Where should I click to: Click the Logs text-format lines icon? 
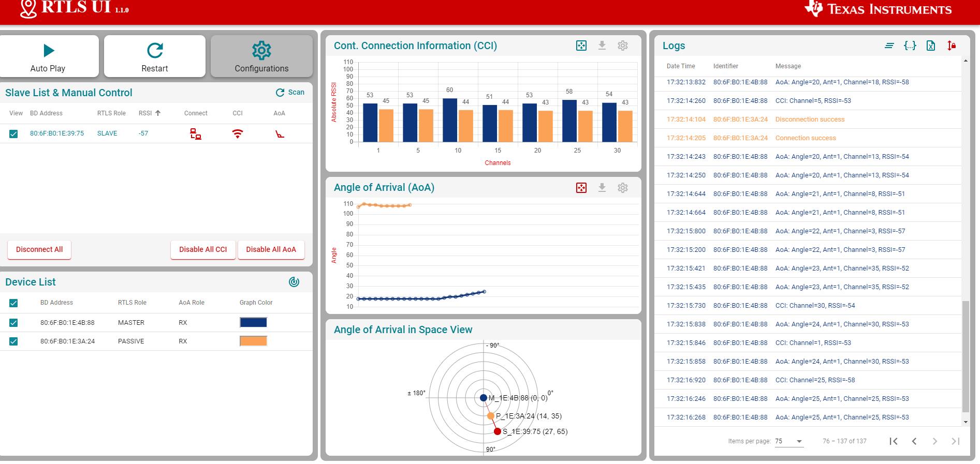[x=889, y=46]
